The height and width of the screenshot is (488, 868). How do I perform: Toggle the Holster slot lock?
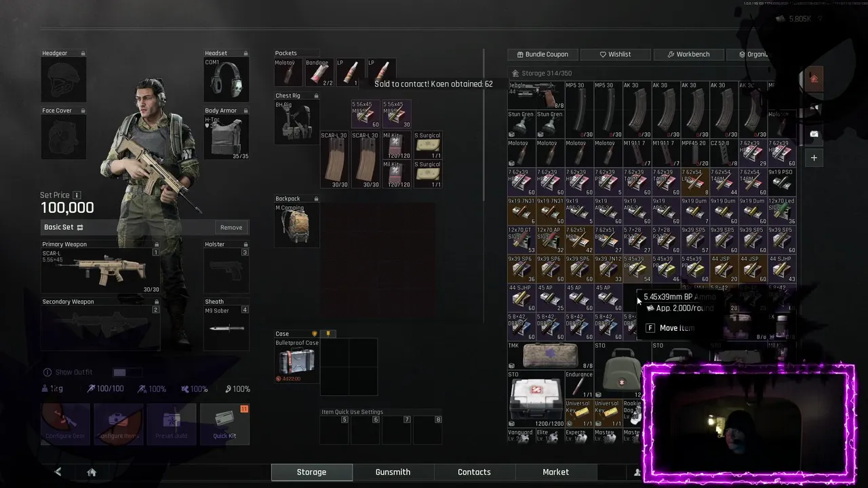(x=245, y=244)
